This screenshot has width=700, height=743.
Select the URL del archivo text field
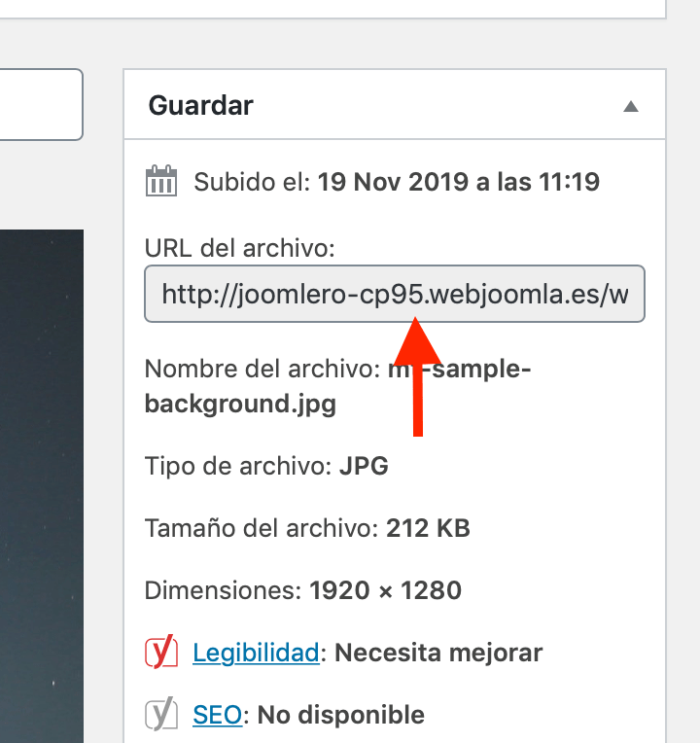click(395, 294)
